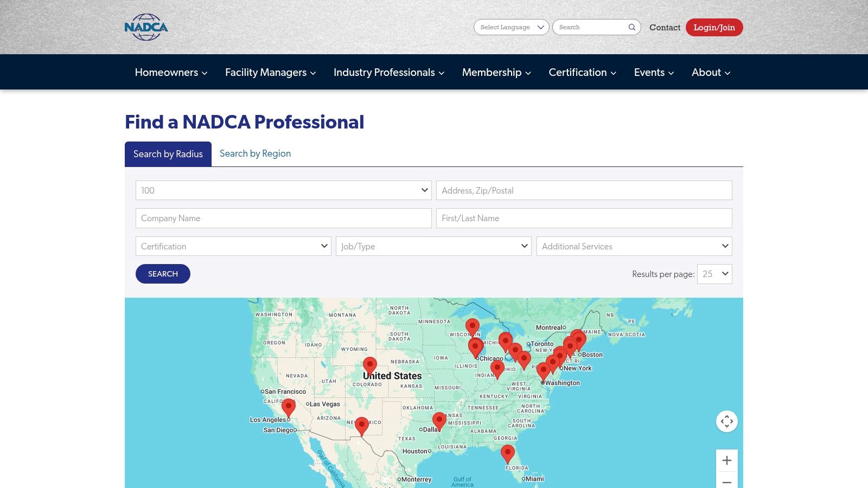Click the SEARCH button
This screenshot has height=488, width=868.
[163, 274]
